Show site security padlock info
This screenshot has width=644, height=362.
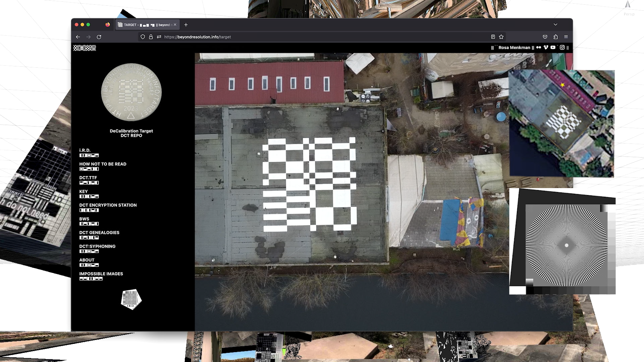151,37
